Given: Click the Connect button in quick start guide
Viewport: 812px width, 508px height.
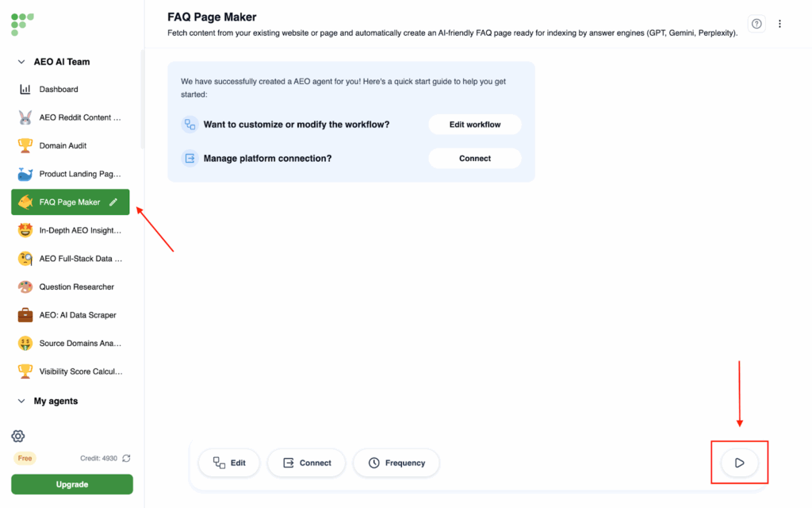Looking at the screenshot, I should 475,159.
